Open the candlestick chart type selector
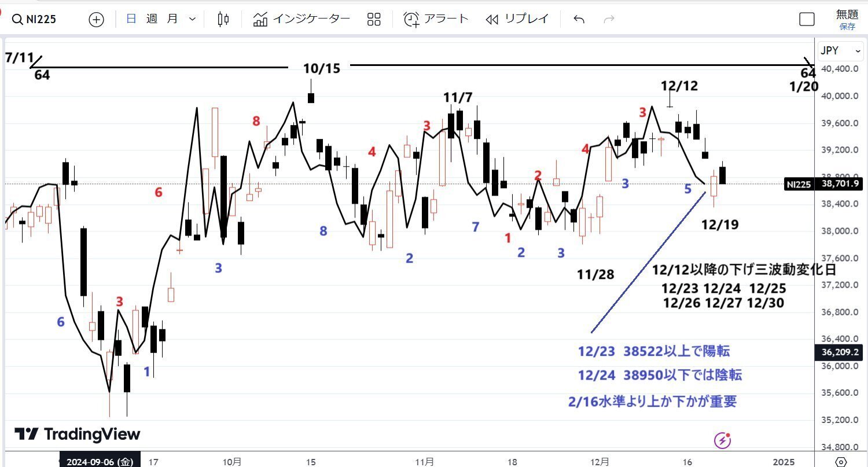 click(223, 19)
